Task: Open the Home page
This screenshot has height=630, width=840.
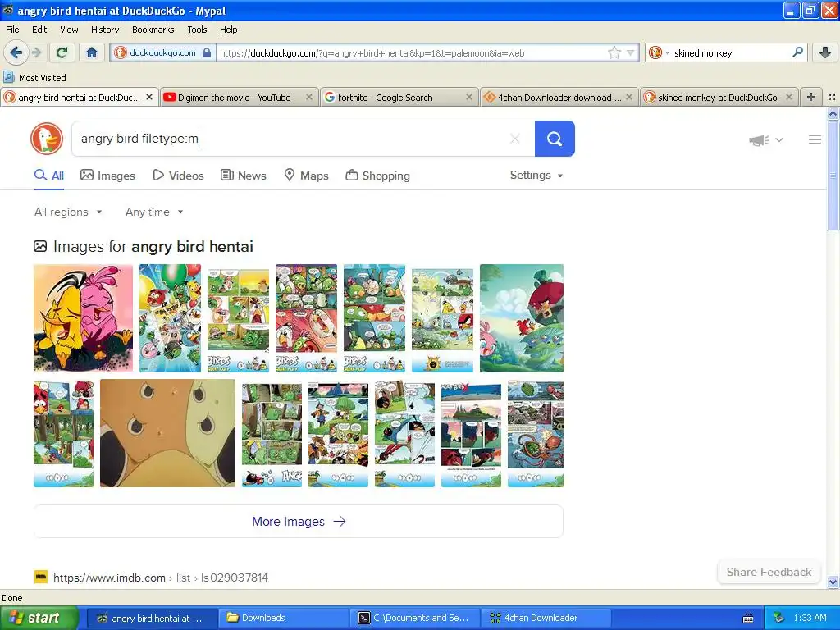Action: (x=92, y=52)
